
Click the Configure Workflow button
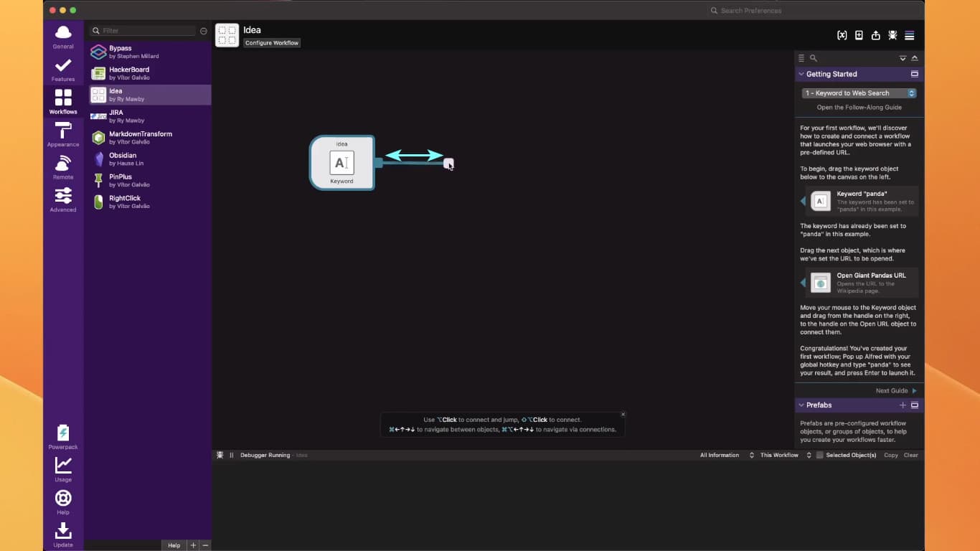tap(272, 43)
